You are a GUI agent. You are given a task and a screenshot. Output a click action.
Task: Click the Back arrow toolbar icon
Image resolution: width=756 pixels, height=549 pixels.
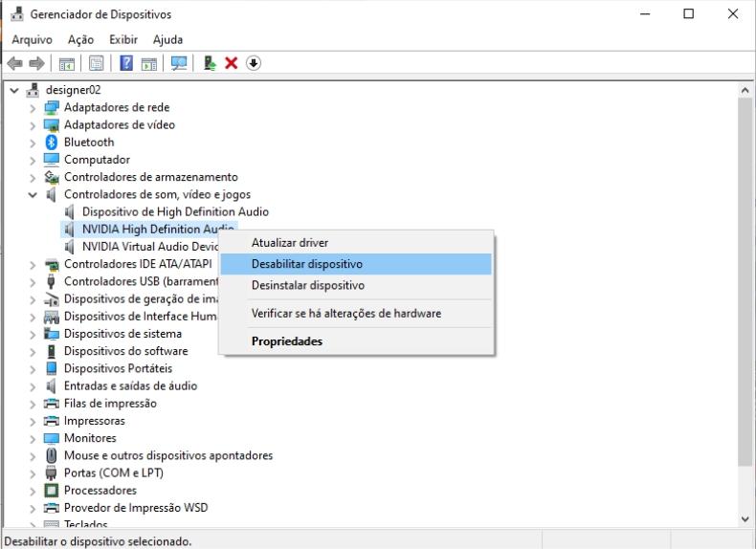click(15, 63)
